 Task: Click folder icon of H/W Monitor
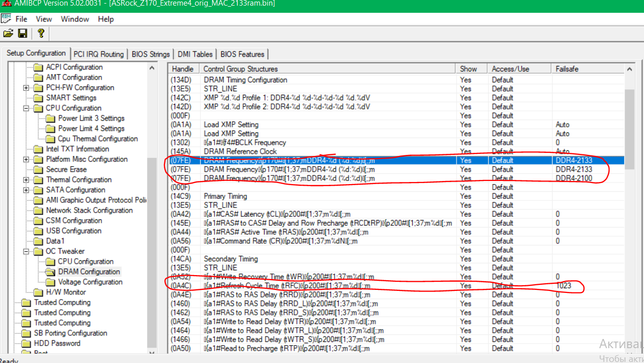(x=39, y=292)
